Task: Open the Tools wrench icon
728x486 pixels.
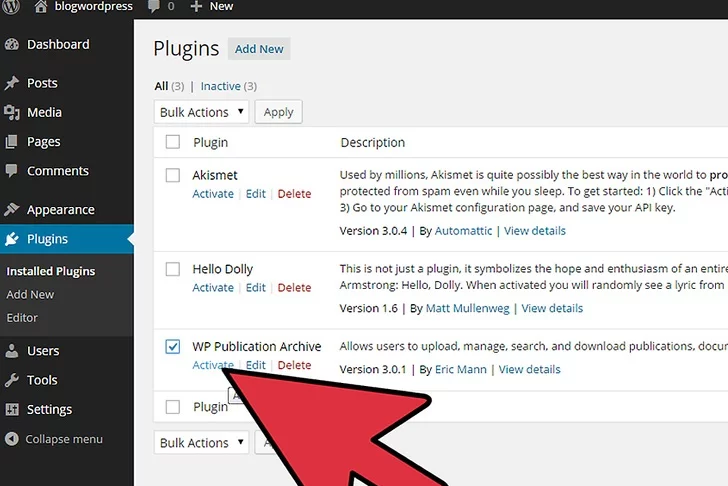Action: (12, 380)
